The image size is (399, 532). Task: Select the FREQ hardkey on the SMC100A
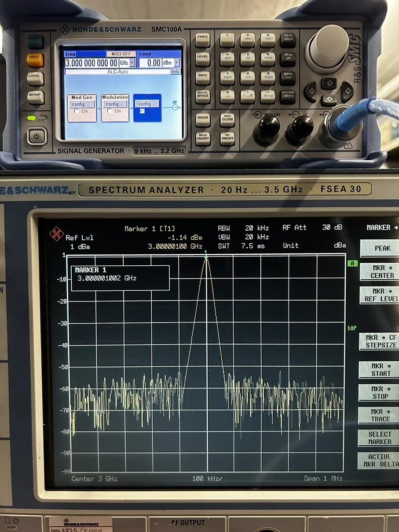pos(202,40)
